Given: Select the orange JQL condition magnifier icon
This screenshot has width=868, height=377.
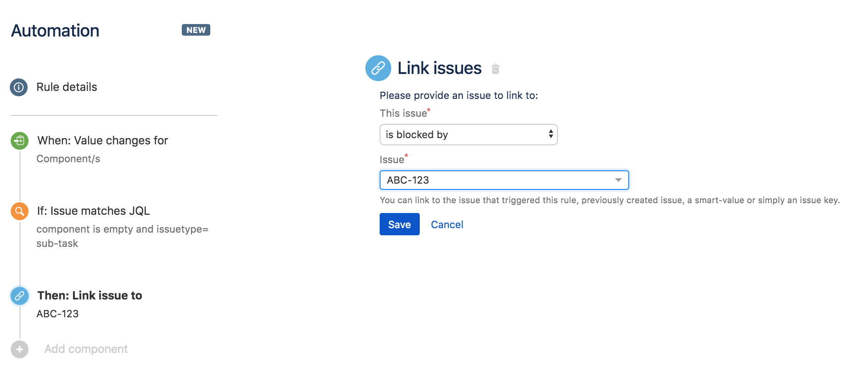Looking at the screenshot, I should 19,211.
